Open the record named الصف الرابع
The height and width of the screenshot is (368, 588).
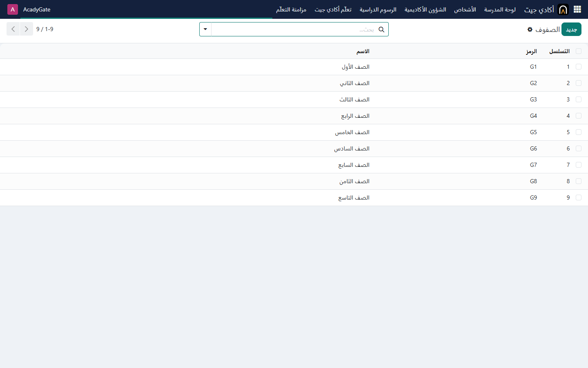tap(355, 116)
